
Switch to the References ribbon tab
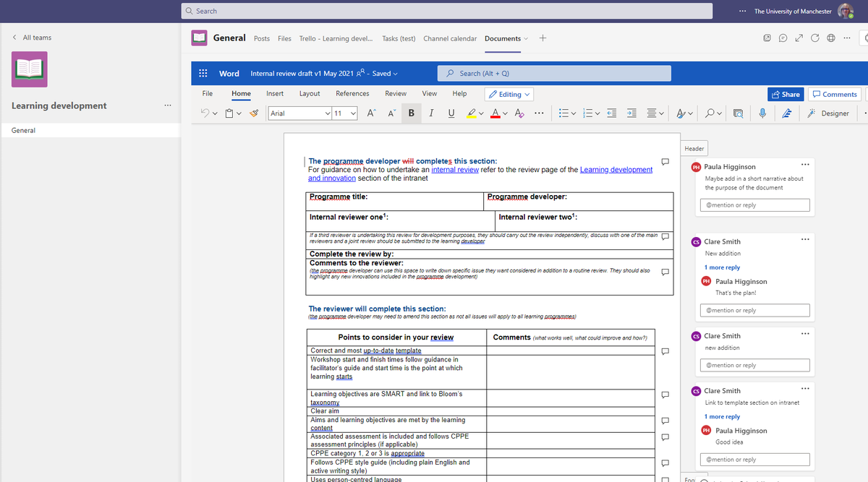352,93
